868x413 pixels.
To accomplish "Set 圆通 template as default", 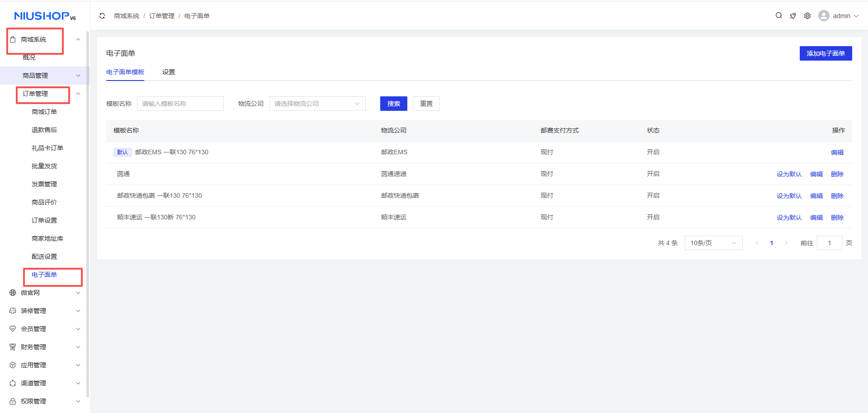I will coord(789,174).
